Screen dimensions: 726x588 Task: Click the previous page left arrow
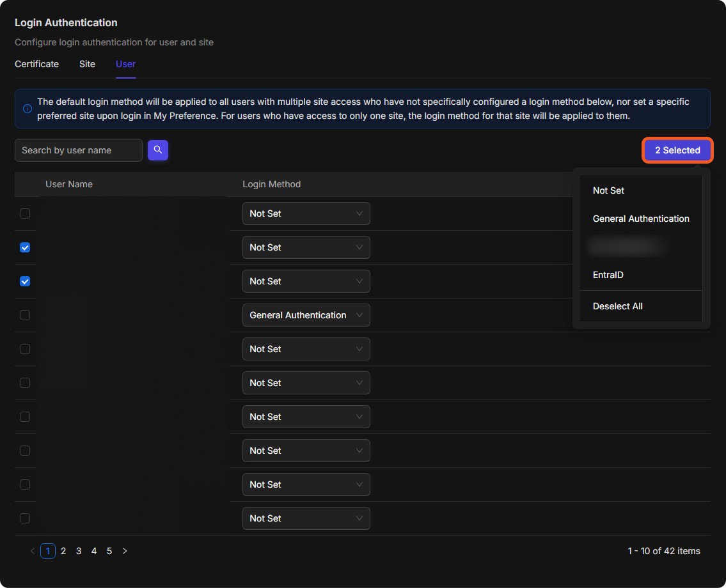33,551
